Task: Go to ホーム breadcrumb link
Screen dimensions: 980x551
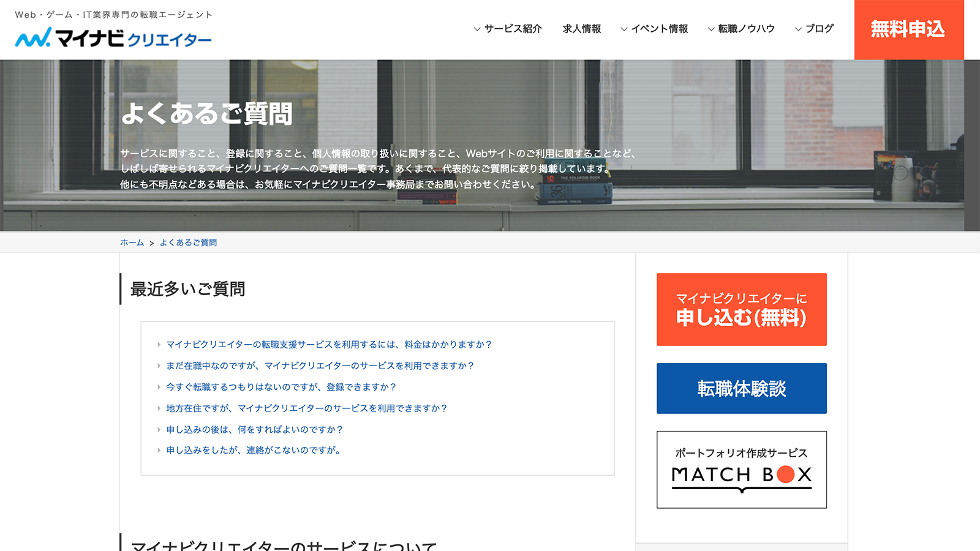Action: (x=132, y=242)
